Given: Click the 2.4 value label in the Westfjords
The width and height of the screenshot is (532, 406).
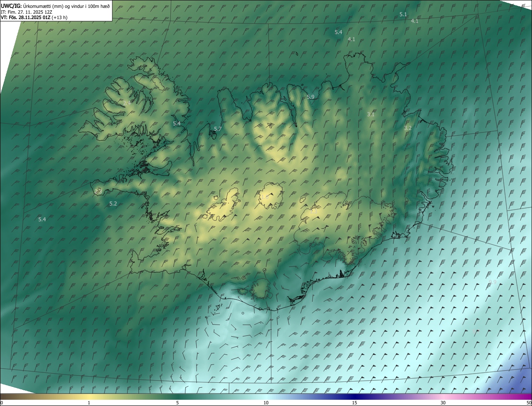Looking at the screenshot, I should click(127, 103).
